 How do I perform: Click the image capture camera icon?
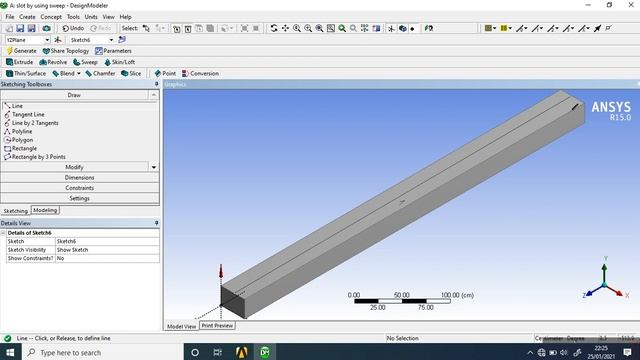coord(47,28)
